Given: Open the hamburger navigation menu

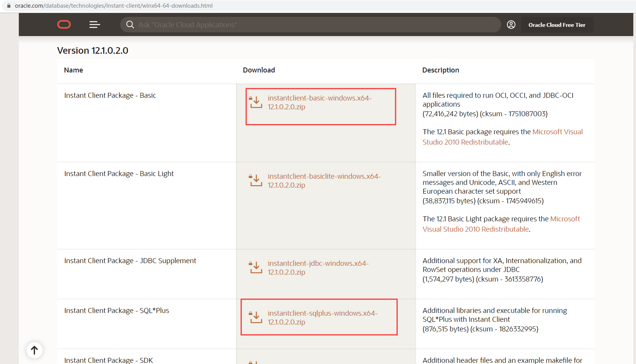Looking at the screenshot, I should (94, 25).
